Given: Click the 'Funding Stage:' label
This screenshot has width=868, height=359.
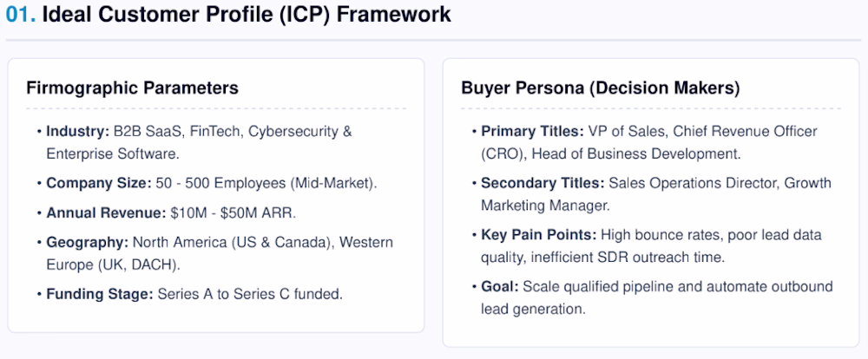Looking at the screenshot, I should (100, 294).
